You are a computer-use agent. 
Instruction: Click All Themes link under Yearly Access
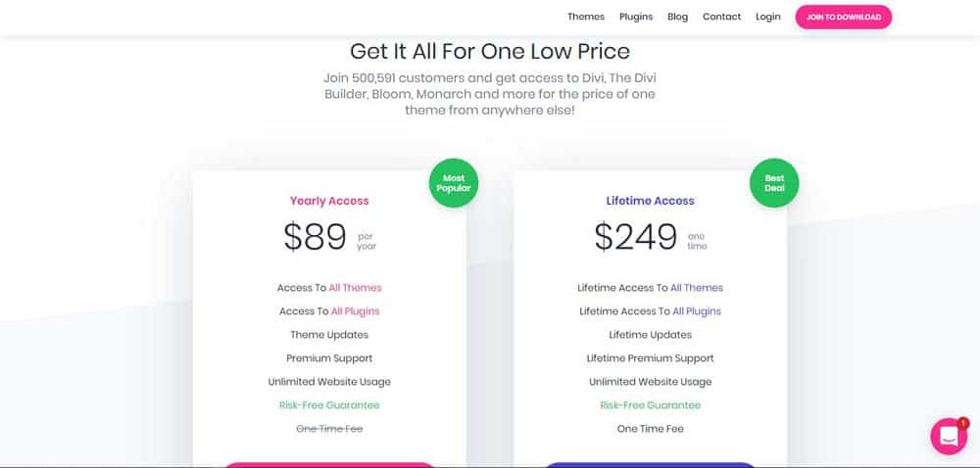pyautogui.click(x=355, y=288)
